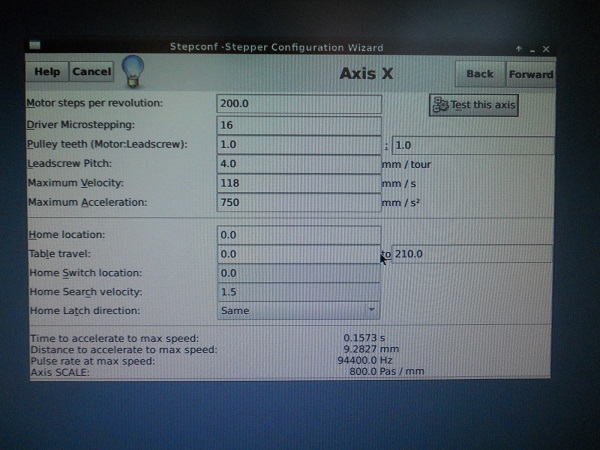600x450 pixels.
Task: Click Stepconf window title text
Action: tap(276, 47)
